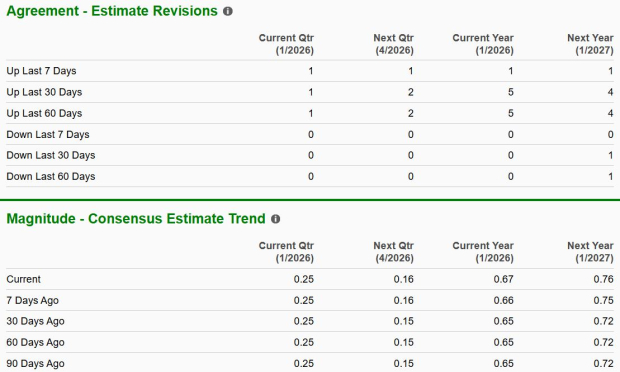This screenshot has width=620, height=372.
Task: Select the 'Up Last 30 Days' row label
Action: [x=44, y=92]
